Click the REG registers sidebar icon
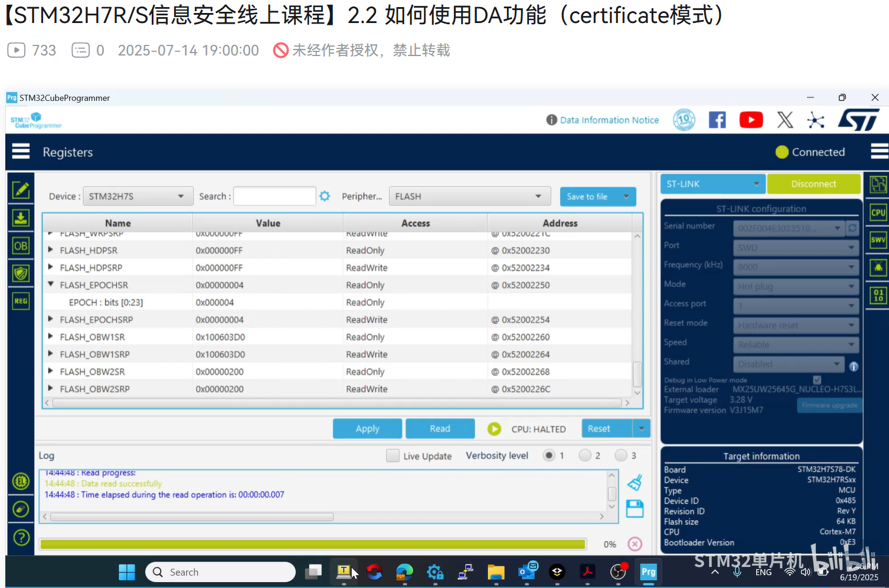The width and height of the screenshot is (889, 588). point(21,301)
